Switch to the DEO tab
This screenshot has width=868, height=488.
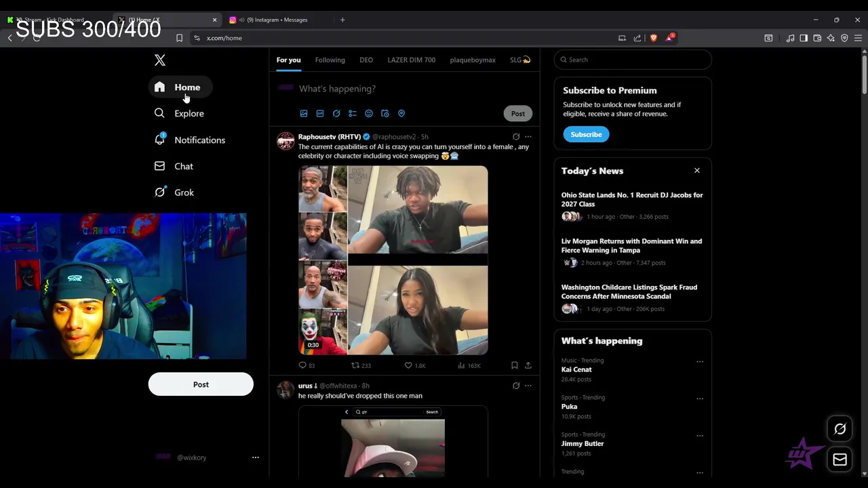coord(366,60)
